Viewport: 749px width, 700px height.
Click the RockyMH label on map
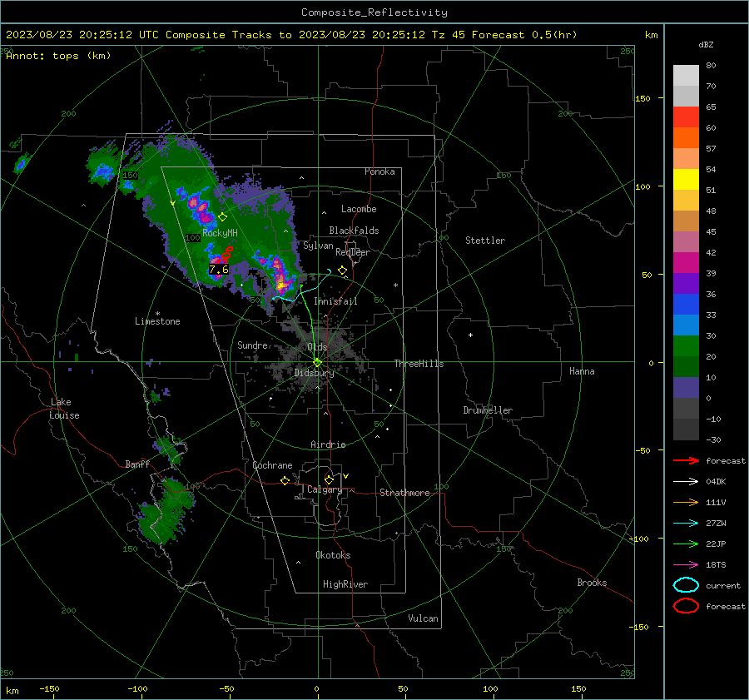pos(220,233)
